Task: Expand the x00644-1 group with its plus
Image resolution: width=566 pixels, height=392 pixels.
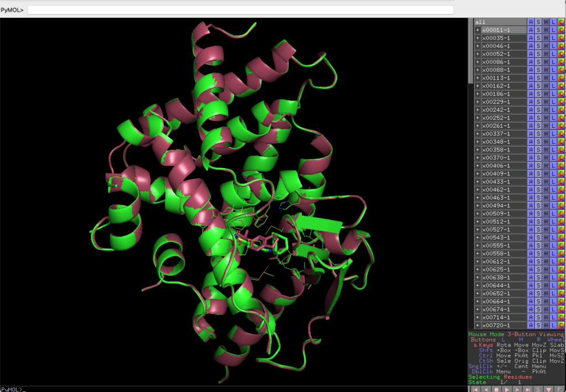Action: (x=478, y=285)
